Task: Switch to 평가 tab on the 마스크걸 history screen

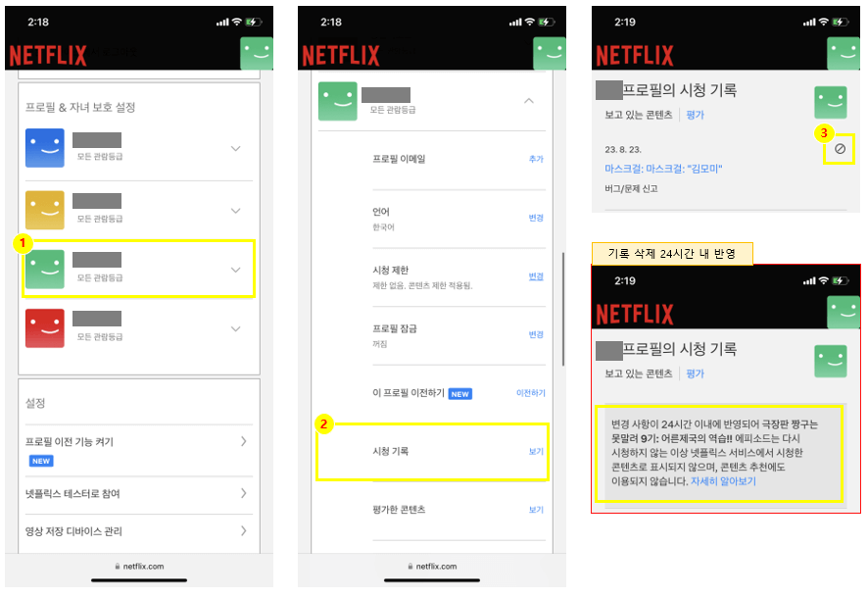Action: point(696,115)
